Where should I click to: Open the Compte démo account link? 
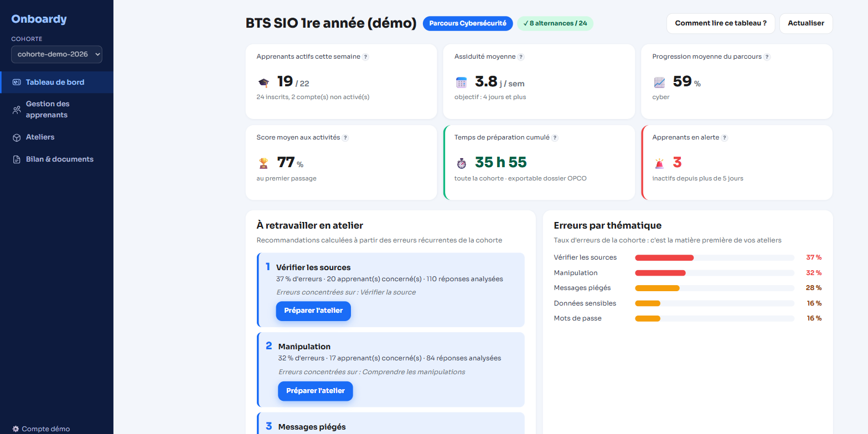[41, 429]
